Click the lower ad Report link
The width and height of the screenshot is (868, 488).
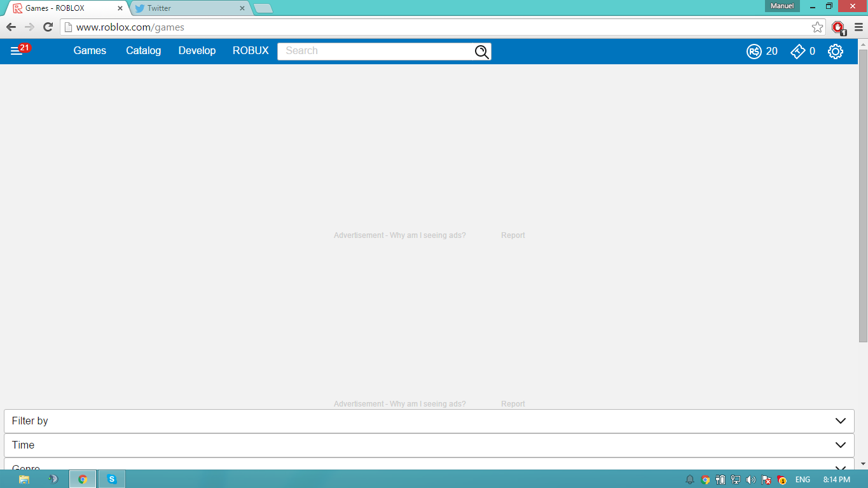pos(513,404)
